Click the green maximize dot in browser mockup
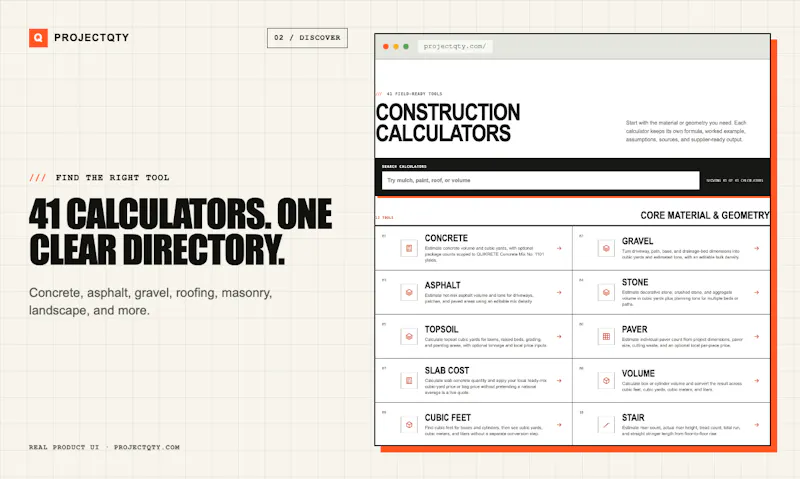800x479 pixels. coord(406,46)
